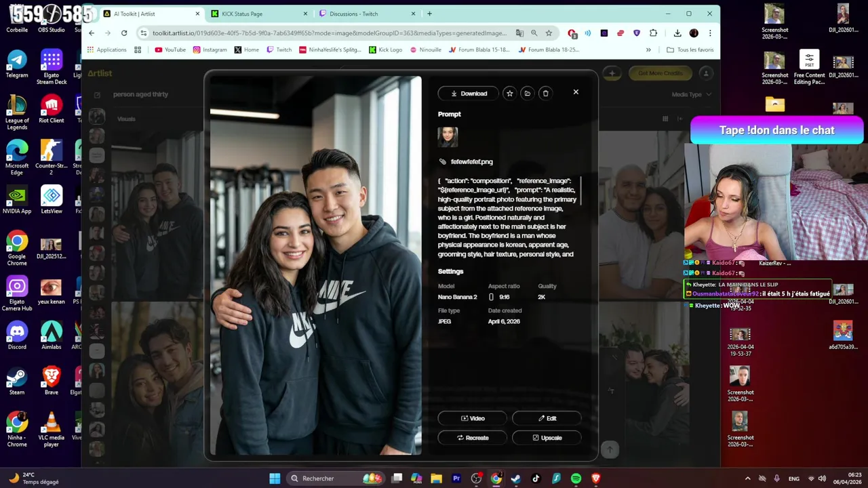This screenshot has width=868, height=488.
Task: Show hidden system tray icons
Action: pos(748,479)
